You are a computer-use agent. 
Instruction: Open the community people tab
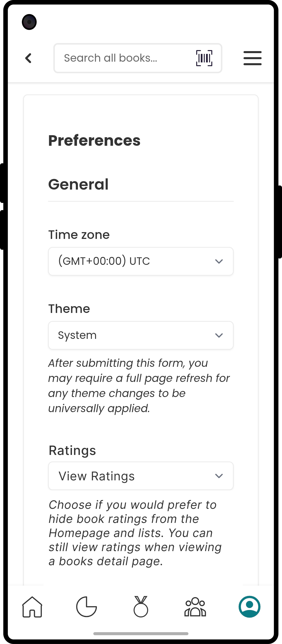195,607
